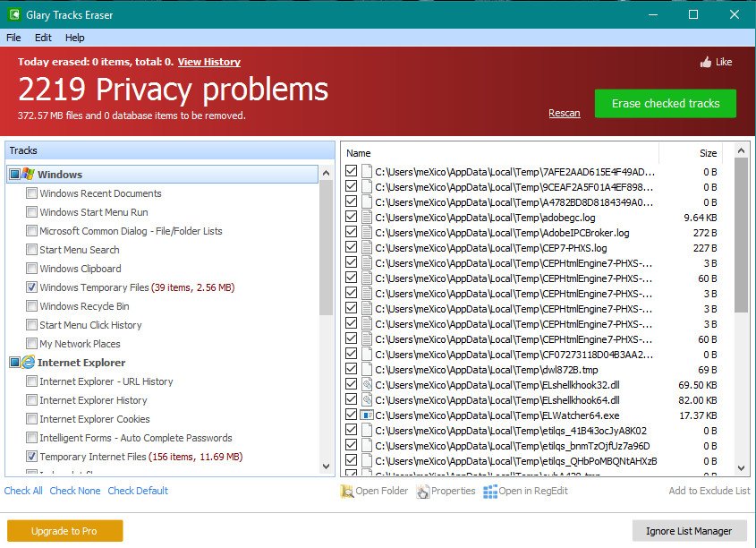Click the file list scroll-up arrow
The width and height of the screenshot is (756, 548).
pyautogui.click(x=741, y=151)
